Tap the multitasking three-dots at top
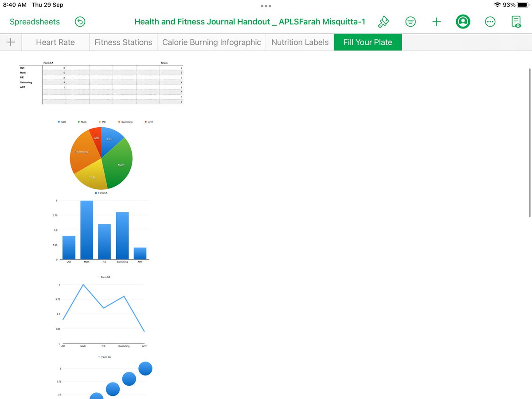This screenshot has width=532, height=399. tap(266, 6)
